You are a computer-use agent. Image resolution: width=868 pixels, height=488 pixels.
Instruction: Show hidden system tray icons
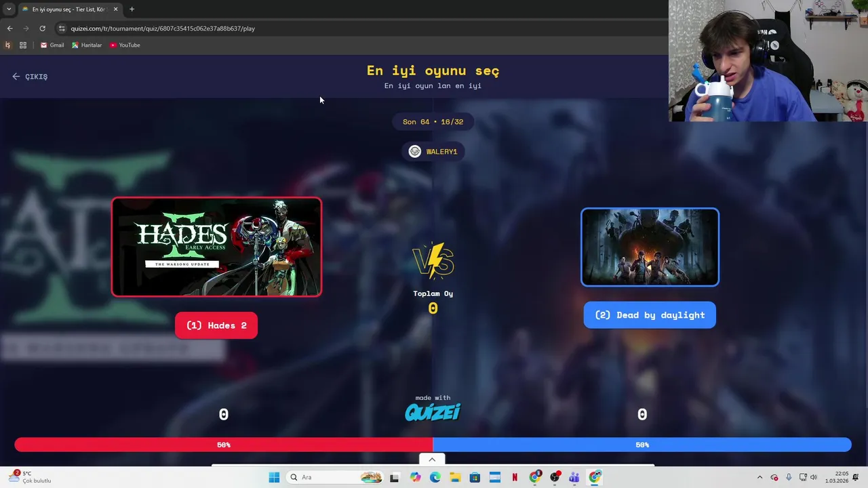tap(759, 477)
